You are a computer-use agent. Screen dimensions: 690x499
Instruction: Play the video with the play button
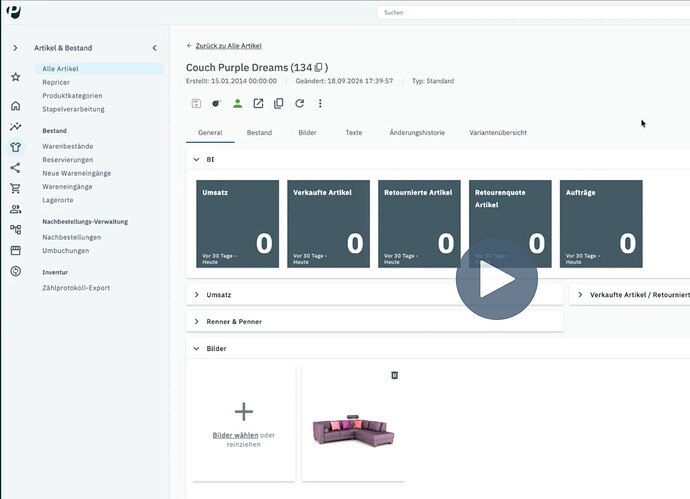click(x=497, y=279)
